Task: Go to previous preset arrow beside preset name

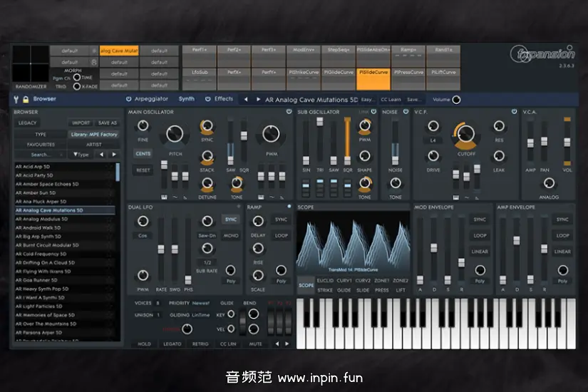Action: point(246,99)
